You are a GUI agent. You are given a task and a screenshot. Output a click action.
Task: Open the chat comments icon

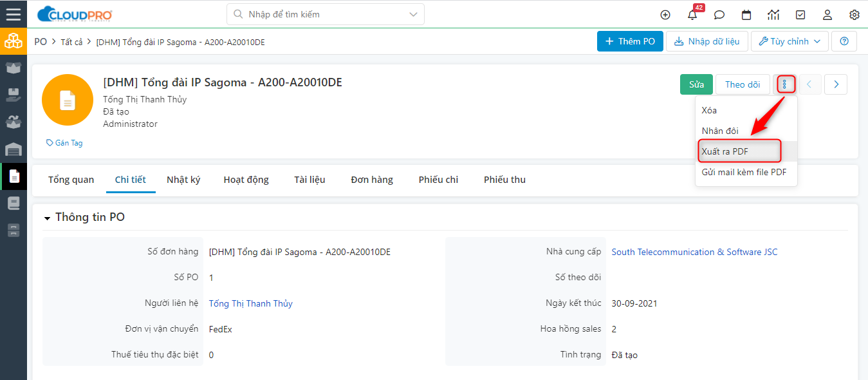tap(719, 15)
